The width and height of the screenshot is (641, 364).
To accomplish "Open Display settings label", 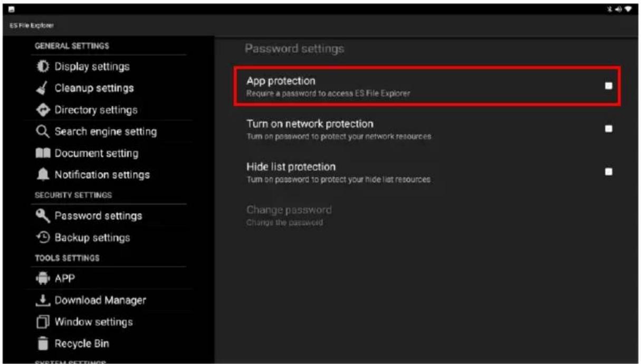I will (x=92, y=67).
